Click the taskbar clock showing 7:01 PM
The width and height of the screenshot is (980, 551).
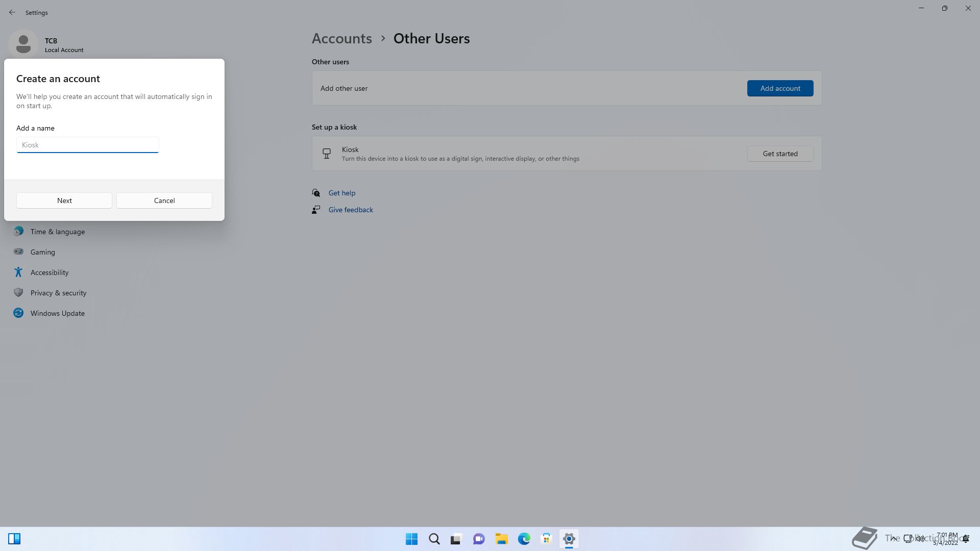tap(946, 539)
